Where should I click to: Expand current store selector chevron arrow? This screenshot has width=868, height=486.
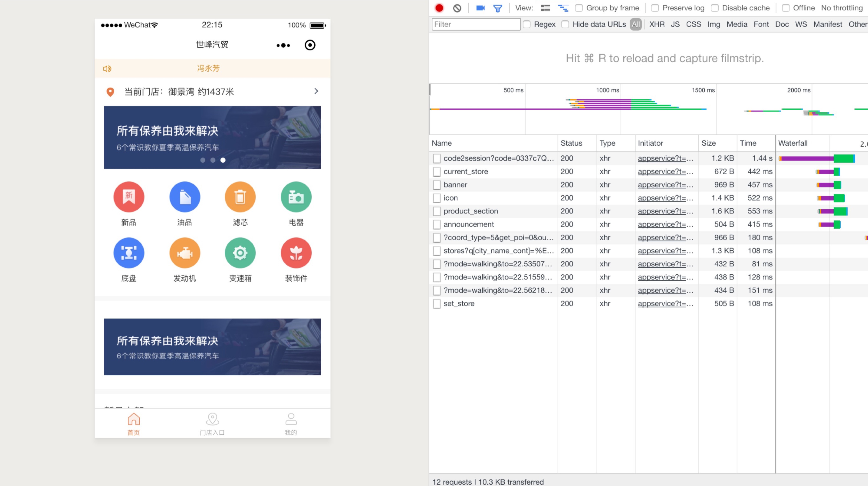[x=316, y=91]
